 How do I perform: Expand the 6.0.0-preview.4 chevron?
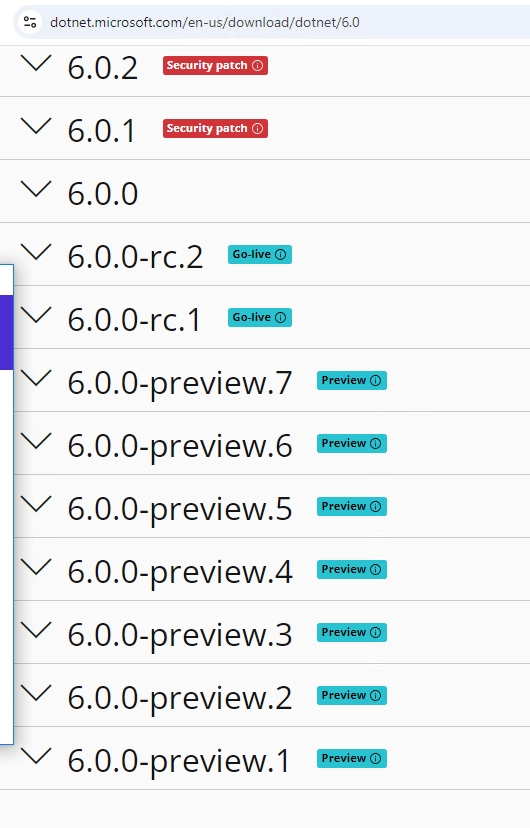pyautogui.click(x=36, y=567)
